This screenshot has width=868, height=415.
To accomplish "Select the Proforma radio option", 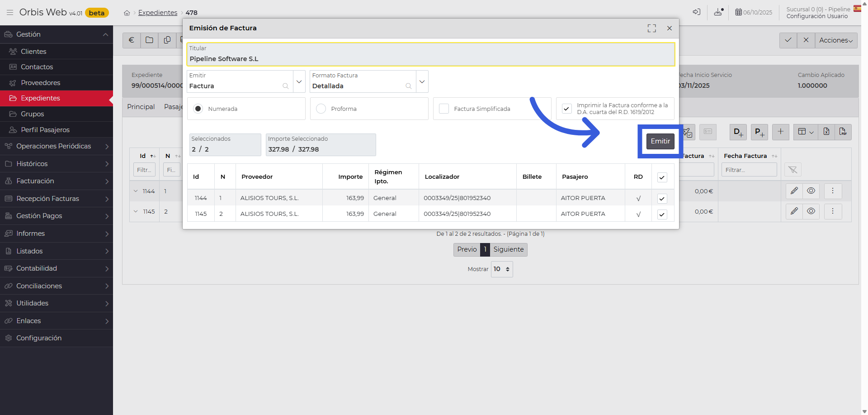I will coord(321,109).
